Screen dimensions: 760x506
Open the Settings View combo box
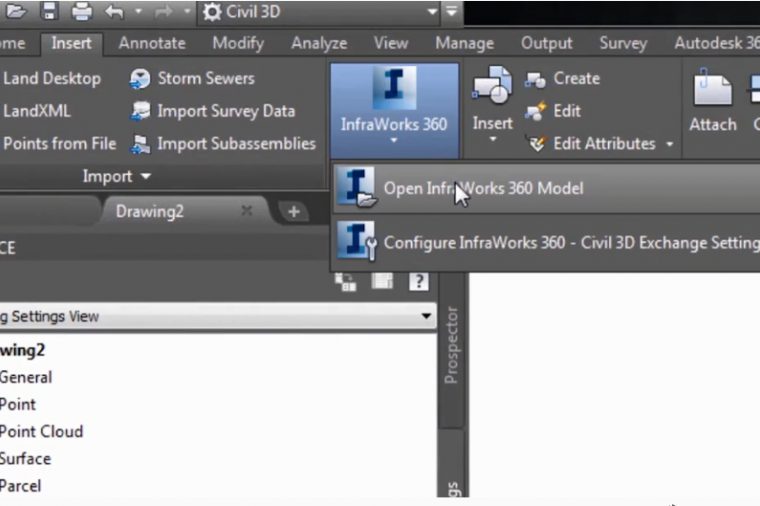217,316
